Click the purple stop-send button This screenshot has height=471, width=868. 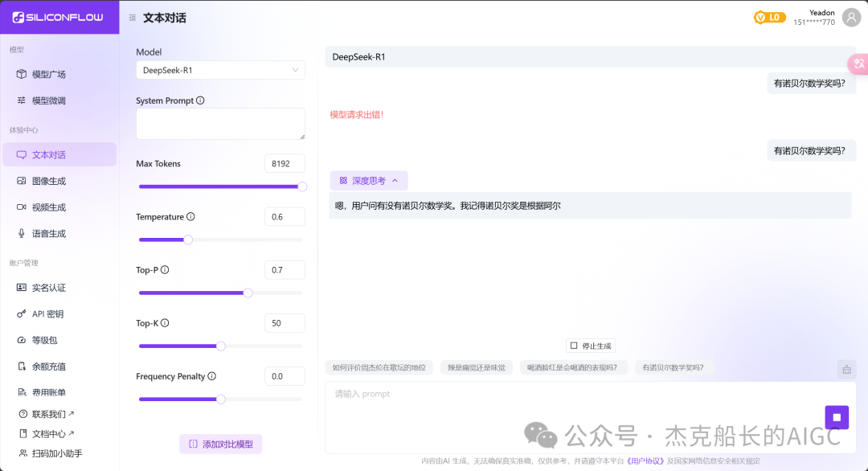[x=837, y=417]
